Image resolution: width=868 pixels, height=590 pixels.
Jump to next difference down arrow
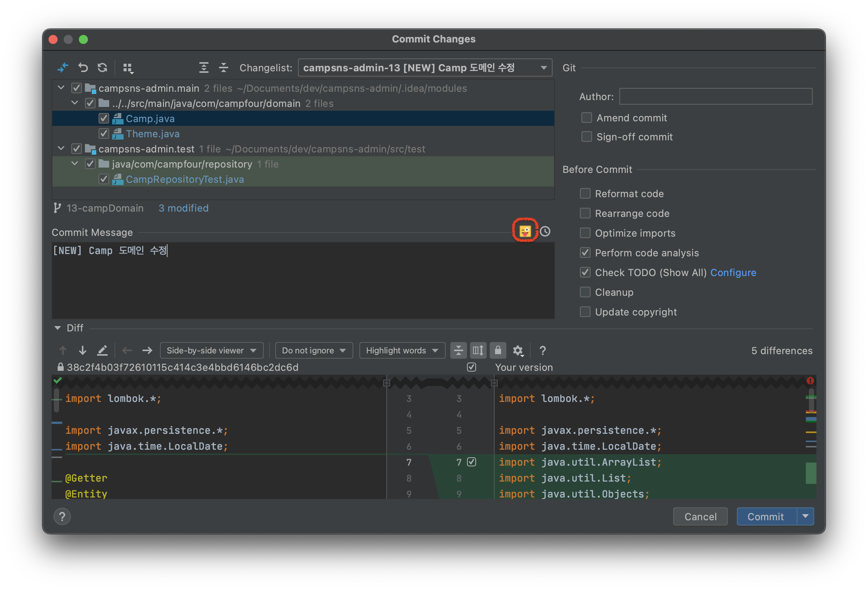click(x=82, y=350)
